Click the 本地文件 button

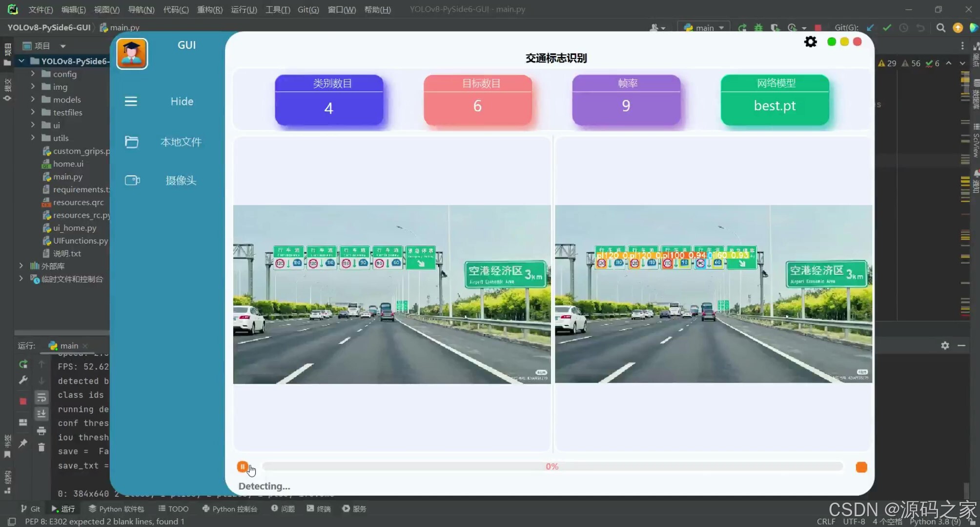pyautogui.click(x=181, y=142)
